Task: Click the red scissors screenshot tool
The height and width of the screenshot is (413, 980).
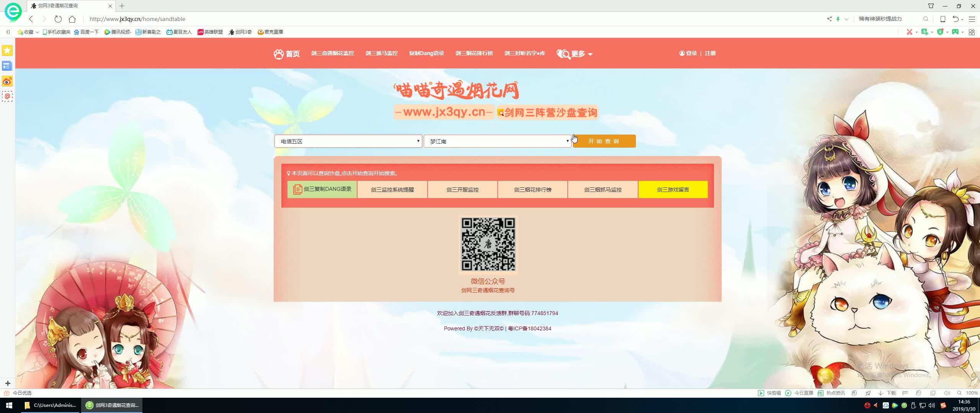Action: [910, 32]
